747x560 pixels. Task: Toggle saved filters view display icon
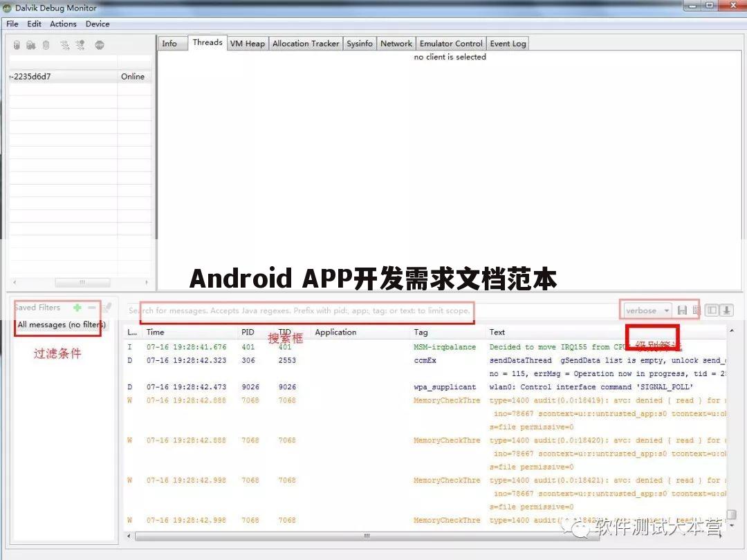(712, 310)
